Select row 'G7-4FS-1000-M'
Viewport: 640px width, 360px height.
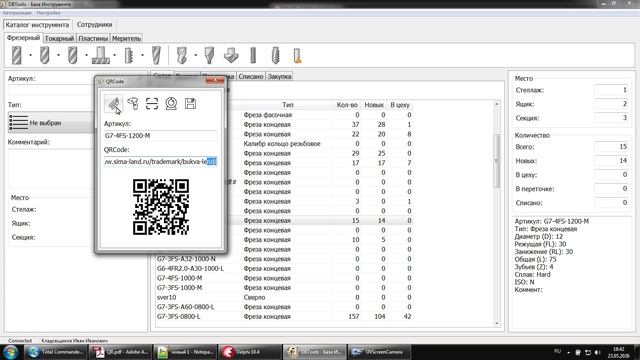point(284,278)
